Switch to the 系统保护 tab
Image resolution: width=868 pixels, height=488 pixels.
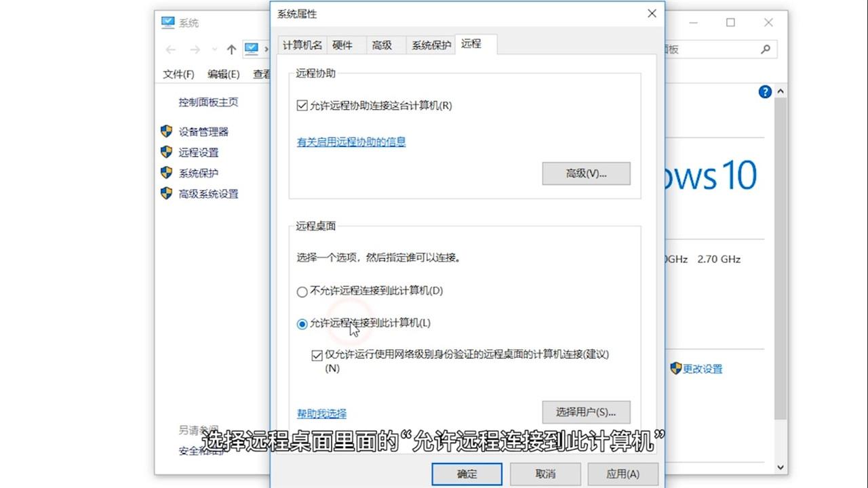[431, 45]
